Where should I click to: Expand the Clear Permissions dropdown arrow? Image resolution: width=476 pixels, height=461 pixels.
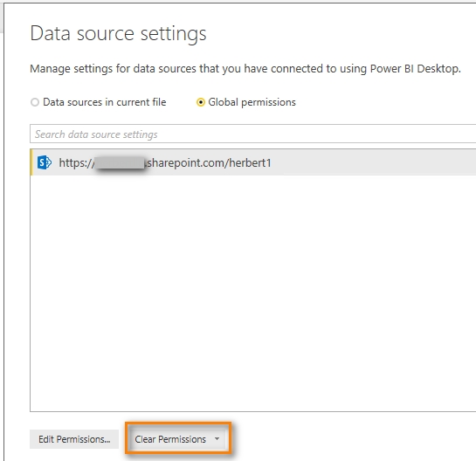217,439
